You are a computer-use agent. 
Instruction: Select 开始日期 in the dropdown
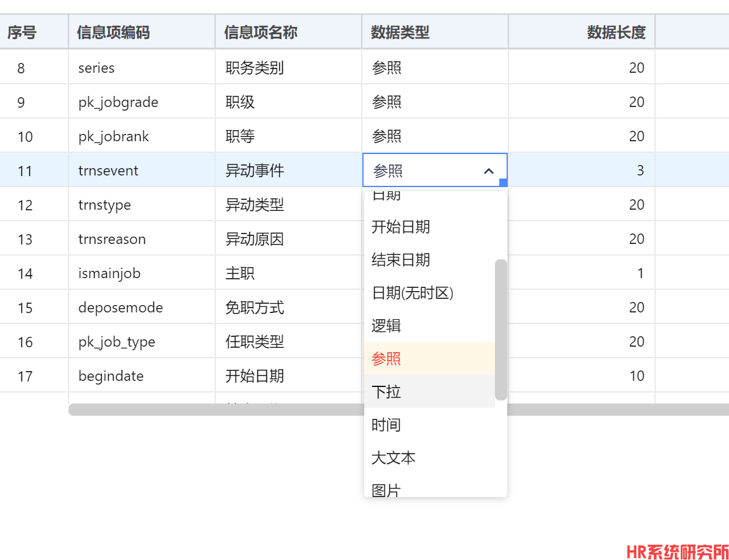[401, 227]
